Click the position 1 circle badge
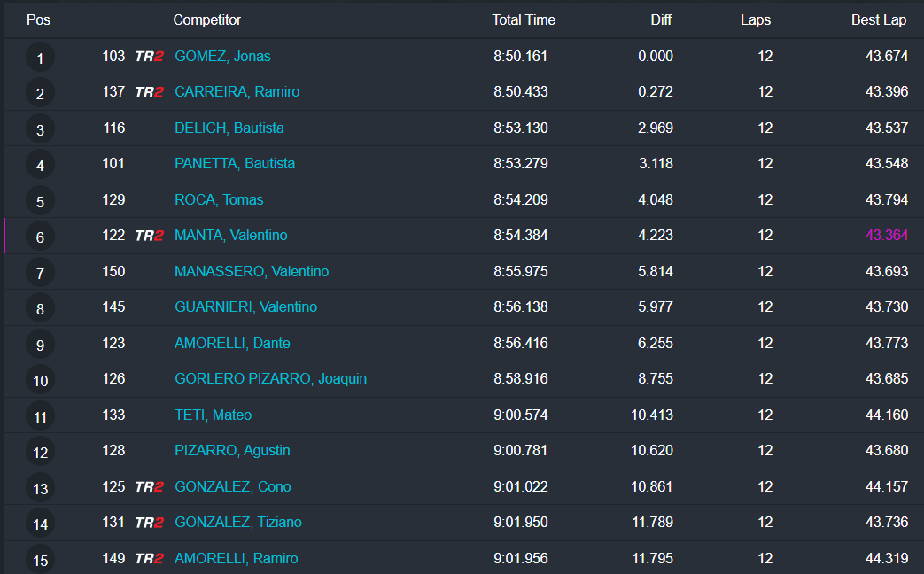The width and height of the screenshot is (924, 574). [x=40, y=58]
